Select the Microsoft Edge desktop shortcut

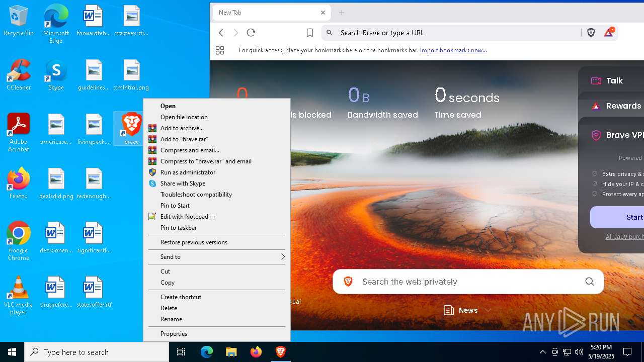coord(56,24)
